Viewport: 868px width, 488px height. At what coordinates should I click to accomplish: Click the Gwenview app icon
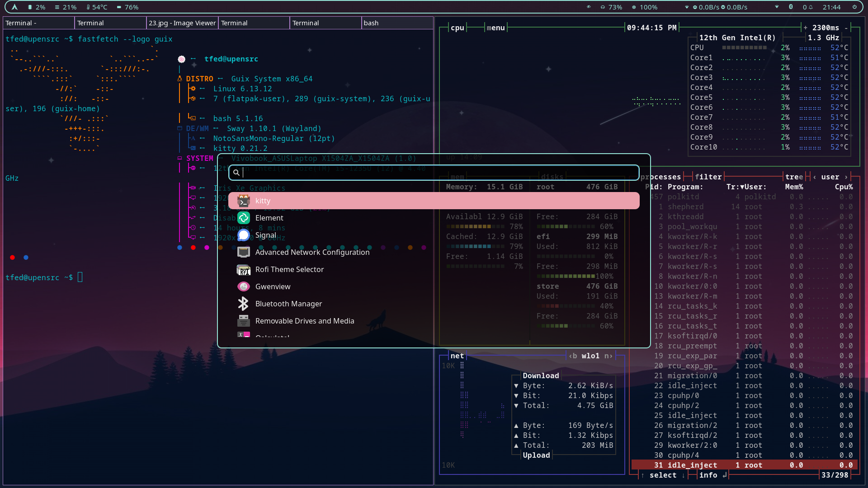(244, 286)
